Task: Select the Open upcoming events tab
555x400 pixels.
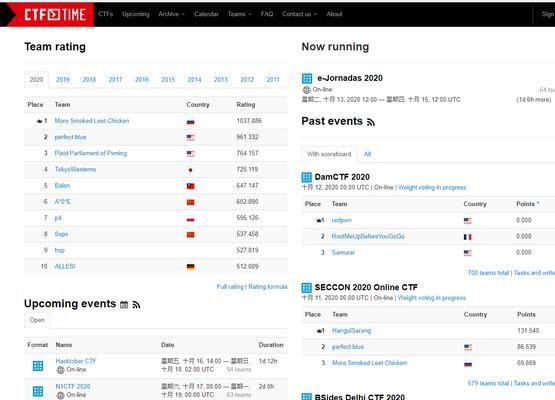Action: tap(37, 320)
